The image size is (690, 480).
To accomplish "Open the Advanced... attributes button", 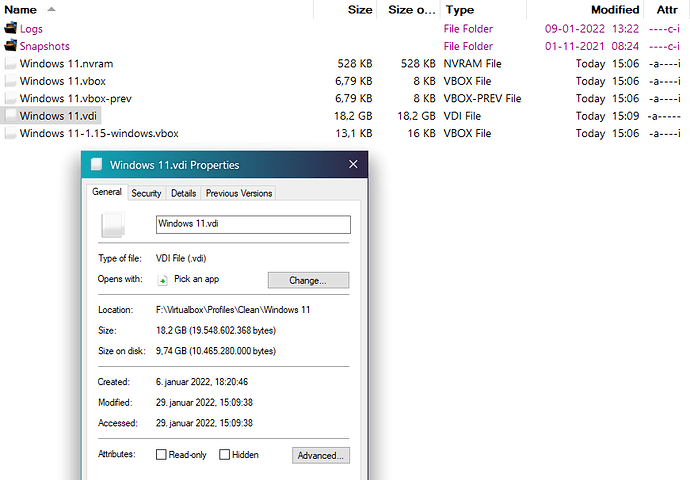I will pos(320,455).
